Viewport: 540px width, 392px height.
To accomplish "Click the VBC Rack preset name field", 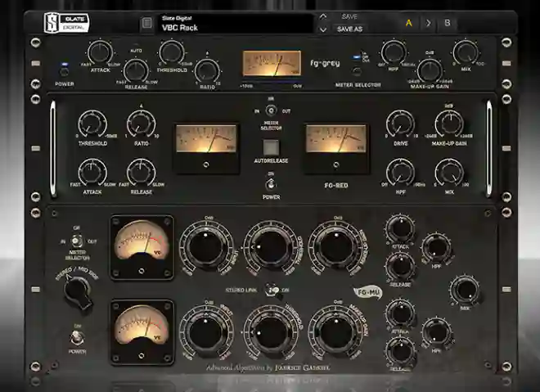I will pos(236,24).
